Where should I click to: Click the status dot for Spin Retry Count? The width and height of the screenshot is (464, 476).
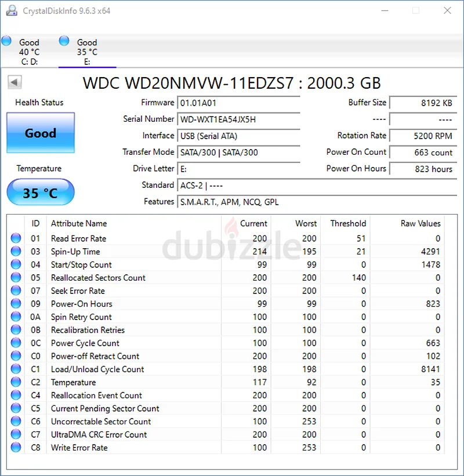tap(16, 317)
